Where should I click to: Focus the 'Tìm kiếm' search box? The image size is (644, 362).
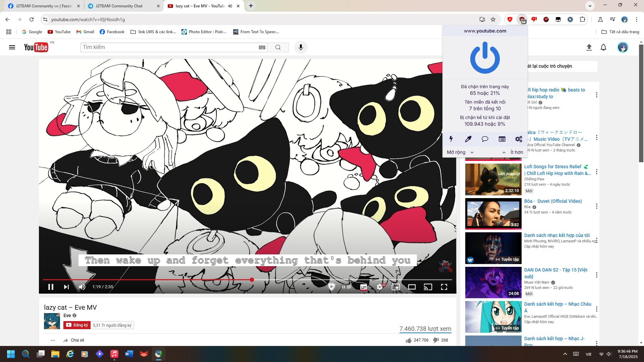coord(169,47)
